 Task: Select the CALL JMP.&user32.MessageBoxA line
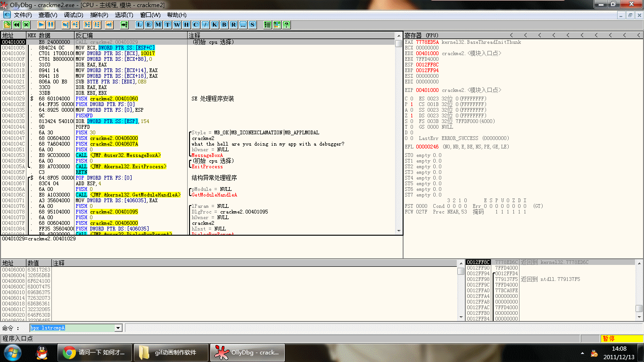[118, 155]
